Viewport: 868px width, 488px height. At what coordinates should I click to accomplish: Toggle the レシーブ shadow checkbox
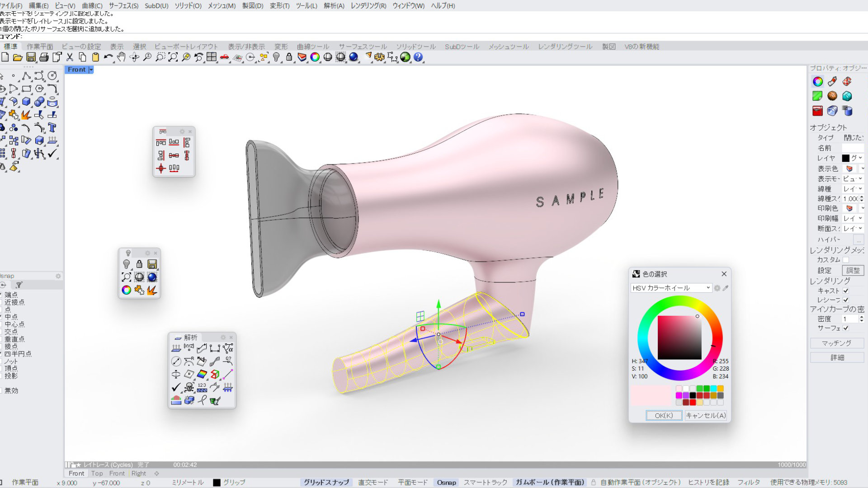(x=846, y=300)
